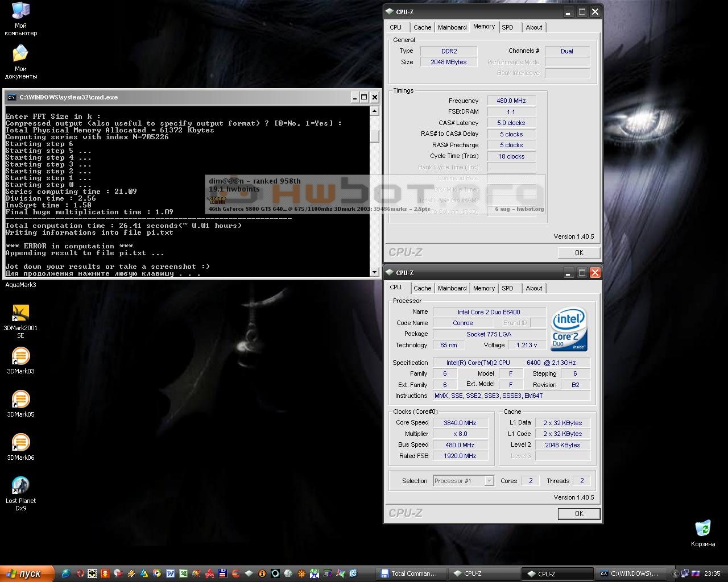Image resolution: width=728 pixels, height=582 pixels.
Task: Click the 23:35 taskbar clock
Action: [712, 573]
